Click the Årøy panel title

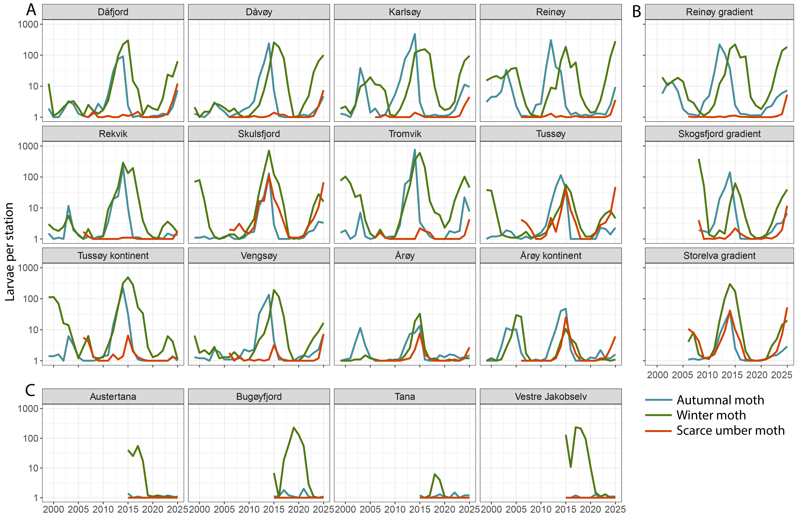click(x=405, y=256)
